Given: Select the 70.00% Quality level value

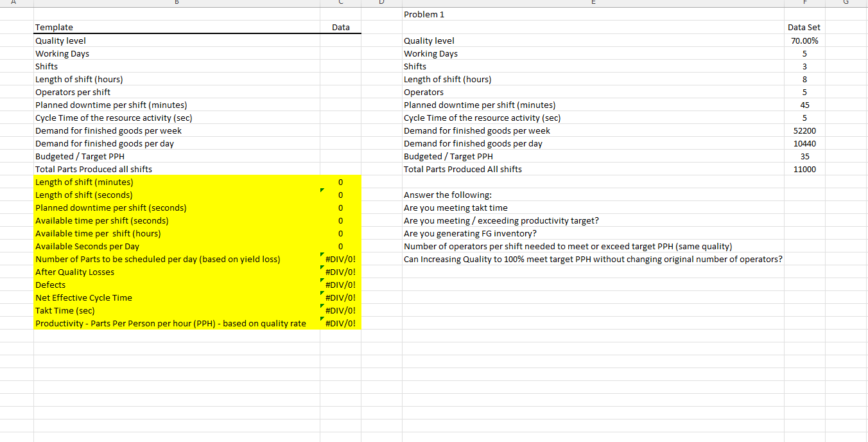Looking at the screenshot, I should click(804, 40).
